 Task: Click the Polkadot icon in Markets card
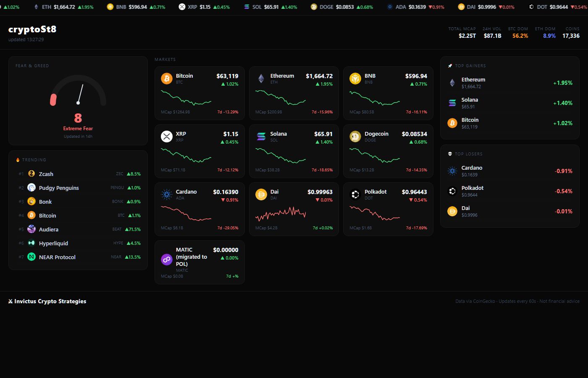coord(355,194)
